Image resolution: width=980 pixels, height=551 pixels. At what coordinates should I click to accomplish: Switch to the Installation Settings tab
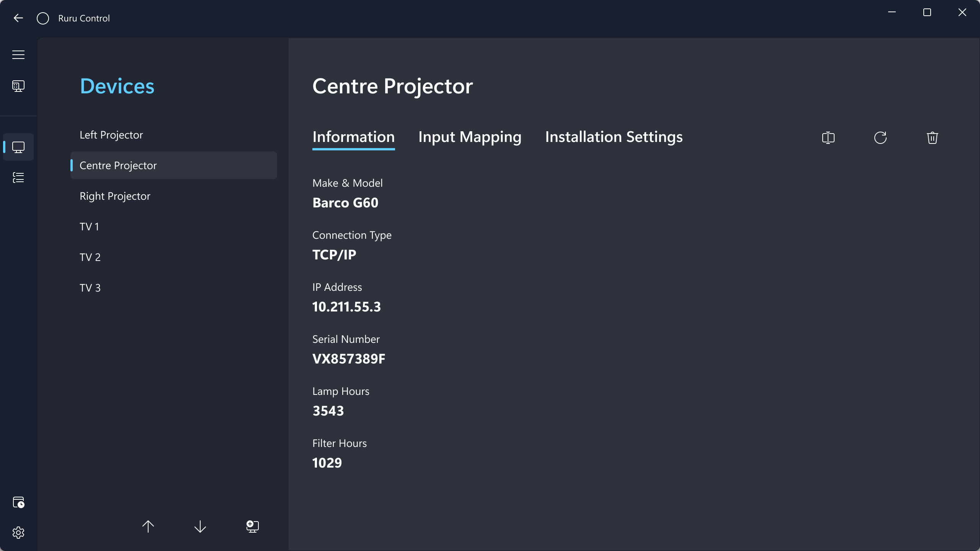[x=614, y=137]
